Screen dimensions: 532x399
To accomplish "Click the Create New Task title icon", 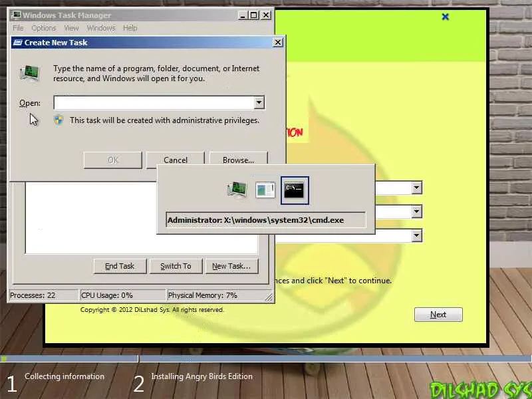I will coord(18,43).
